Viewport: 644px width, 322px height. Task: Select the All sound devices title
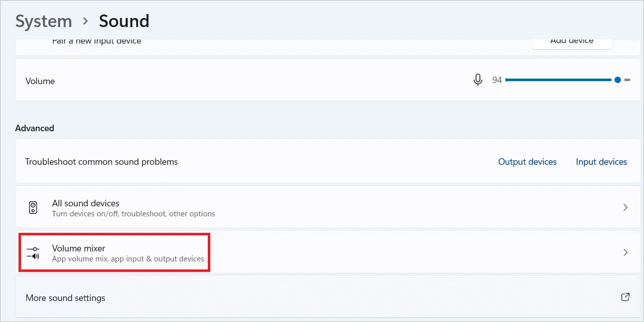(x=86, y=203)
